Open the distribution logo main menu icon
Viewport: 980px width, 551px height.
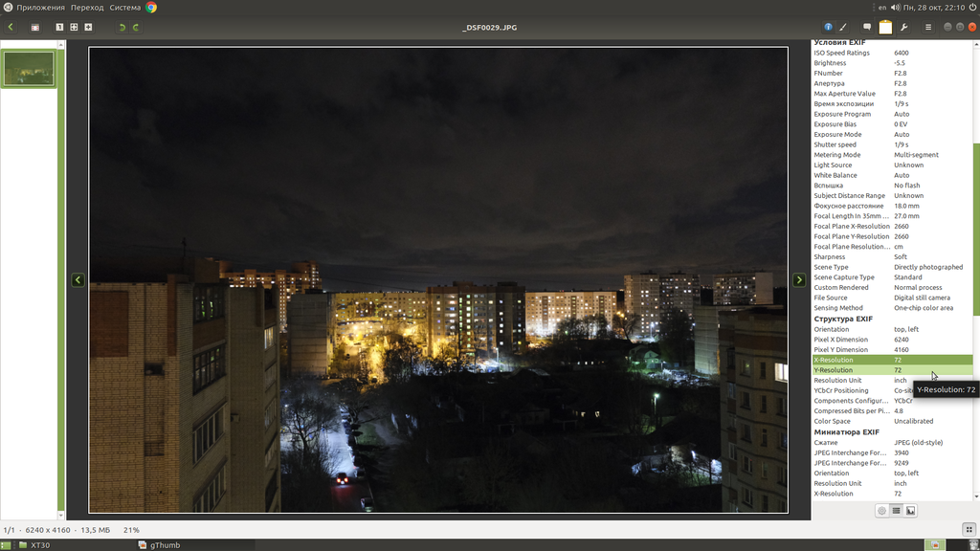coord(8,8)
